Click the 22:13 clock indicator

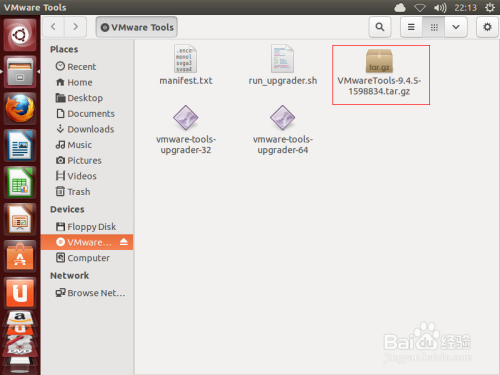[465, 7]
